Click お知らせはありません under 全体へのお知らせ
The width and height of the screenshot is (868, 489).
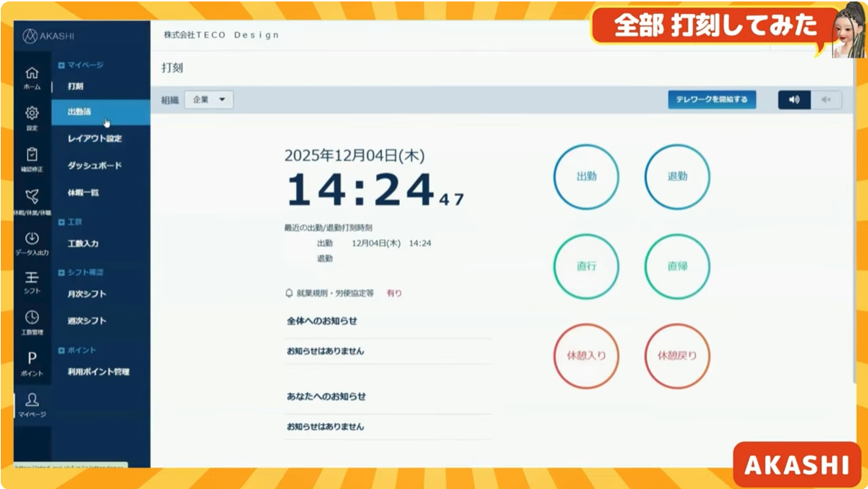[x=325, y=351]
